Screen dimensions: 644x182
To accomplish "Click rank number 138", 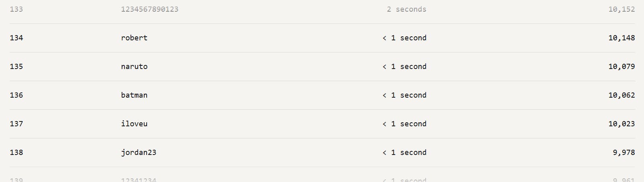I will (x=17, y=153).
